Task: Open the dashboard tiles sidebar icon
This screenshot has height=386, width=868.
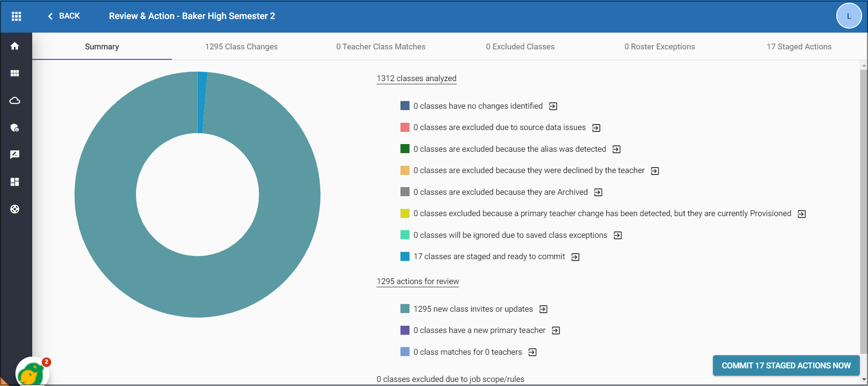Action: coord(15,182)
